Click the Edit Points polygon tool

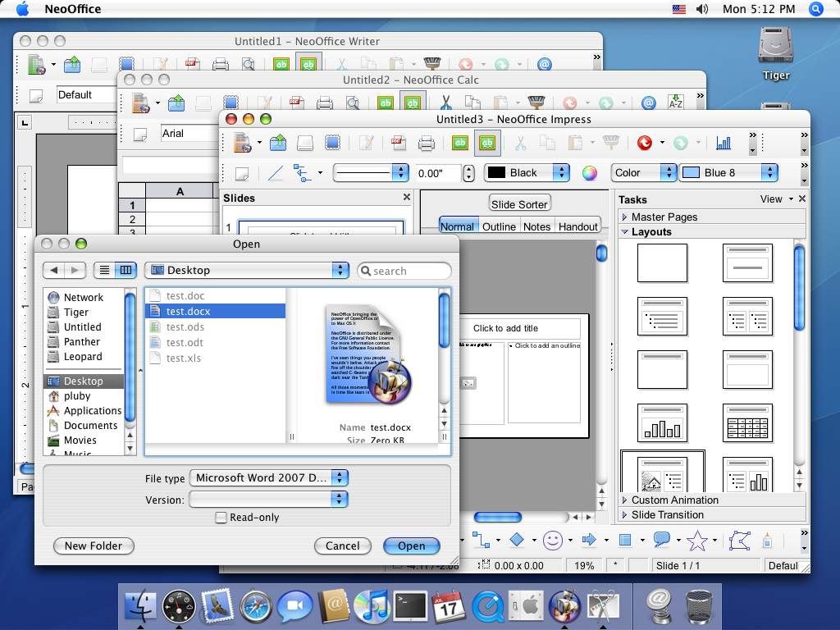point(739,540)
